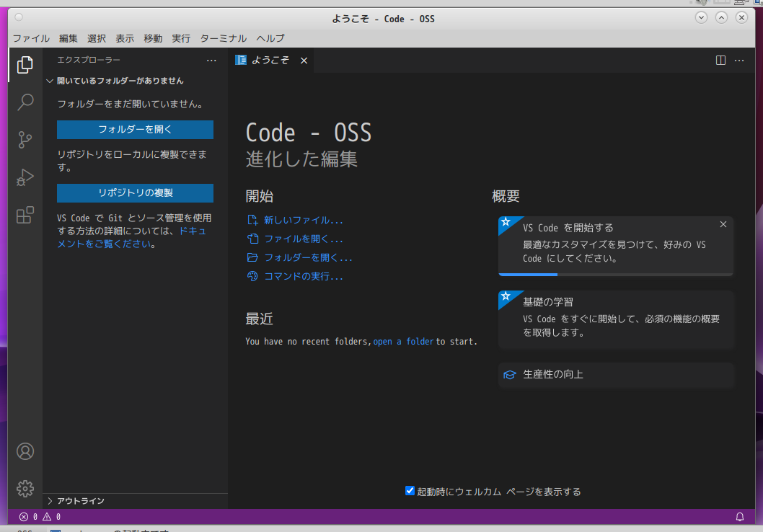Click the new file icon beside 新しいファイル
Image resolution: width=763 pixels, height=532 pixels.
252,221
